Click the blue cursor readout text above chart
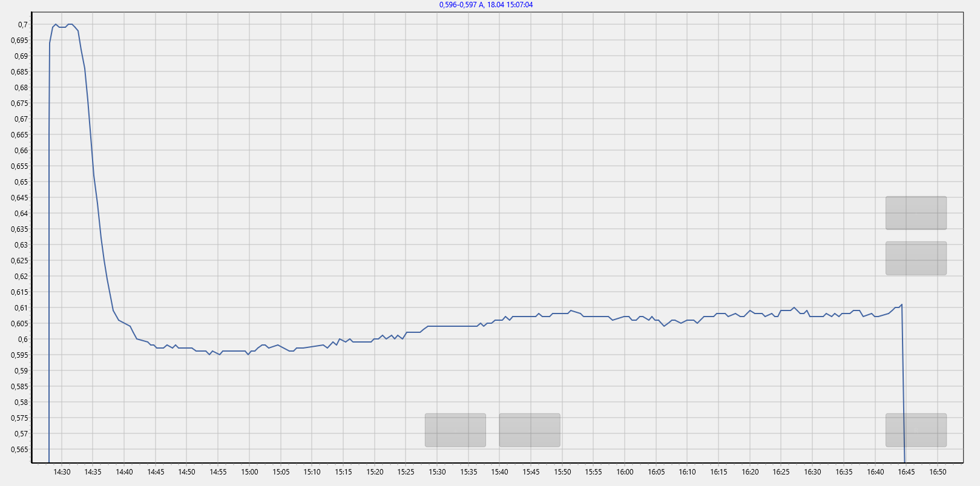This screenshot has width=980, height=486. point(485,5)
